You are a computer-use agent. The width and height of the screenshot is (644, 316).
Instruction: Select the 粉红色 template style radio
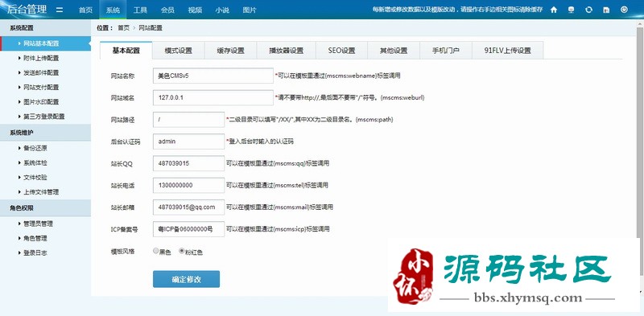point(182,251)
